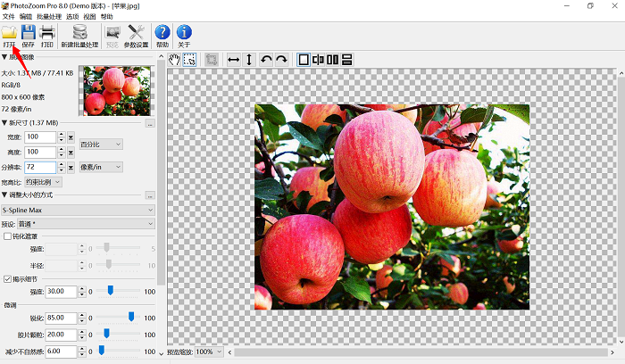625x364 pixels.
Task: Flip the image horizontally
Action: point(233,60)
